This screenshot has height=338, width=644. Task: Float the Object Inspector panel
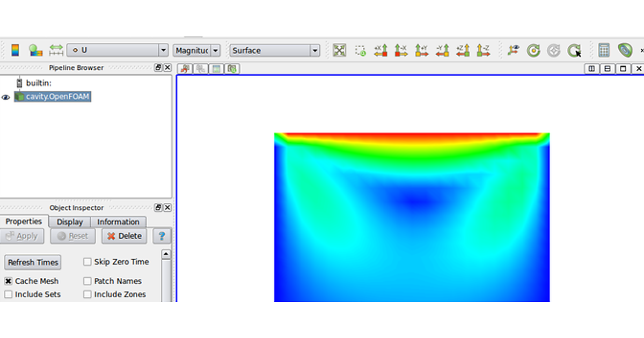(158, 208)
